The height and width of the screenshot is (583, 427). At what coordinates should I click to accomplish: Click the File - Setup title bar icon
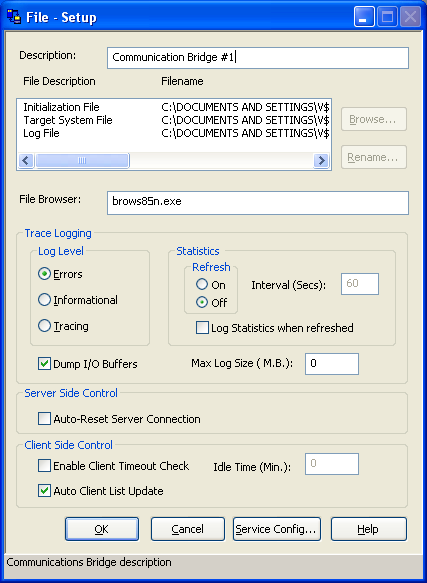click(x=14, y=17)
